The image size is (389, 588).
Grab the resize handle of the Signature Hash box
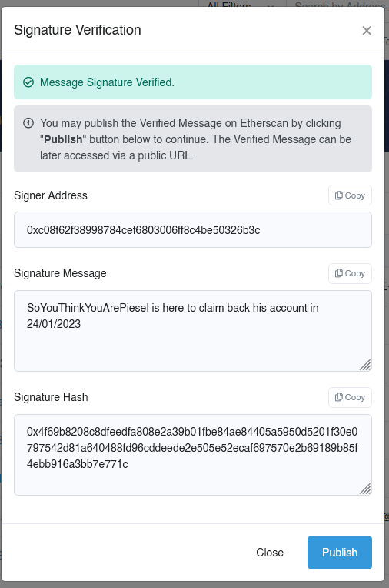[x=365, y=489]
